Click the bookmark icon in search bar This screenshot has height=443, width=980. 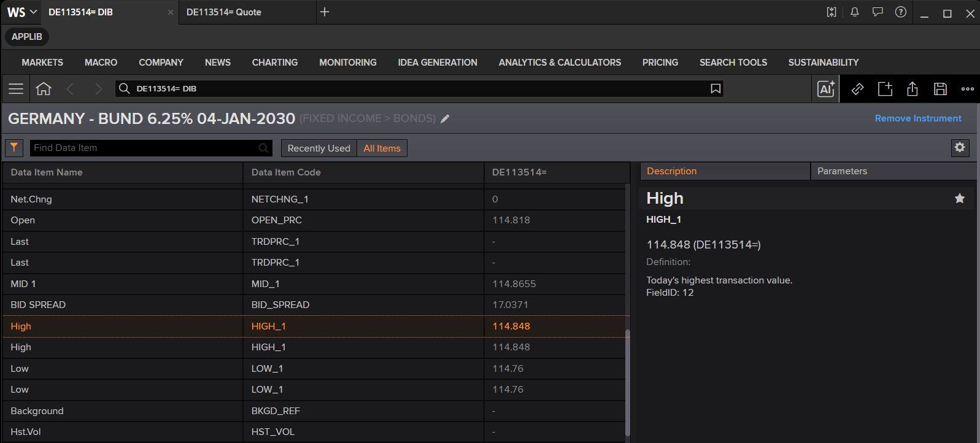tap(716, 89)
